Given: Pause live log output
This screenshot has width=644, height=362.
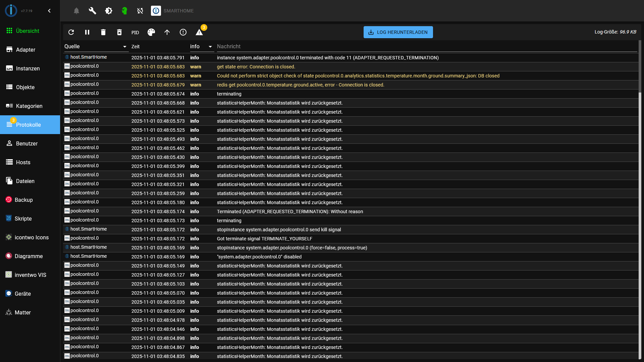Looking at the screenshot, I should click(87, 32).
